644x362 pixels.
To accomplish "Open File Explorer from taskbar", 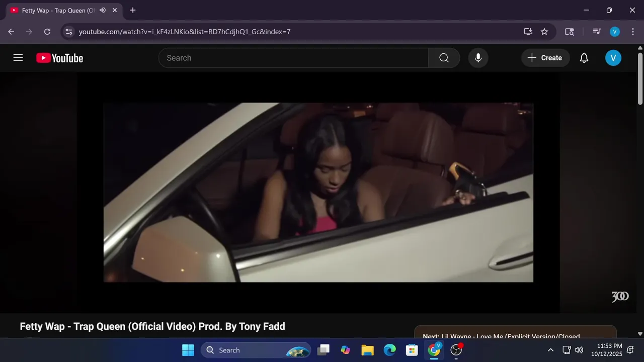I will [367, 350].
